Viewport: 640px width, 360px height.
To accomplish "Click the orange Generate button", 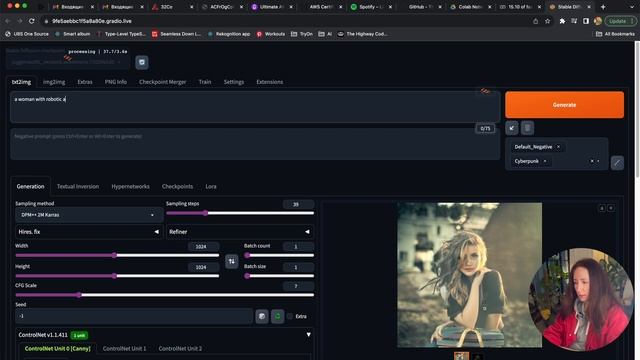I will (x=564, y=105).
